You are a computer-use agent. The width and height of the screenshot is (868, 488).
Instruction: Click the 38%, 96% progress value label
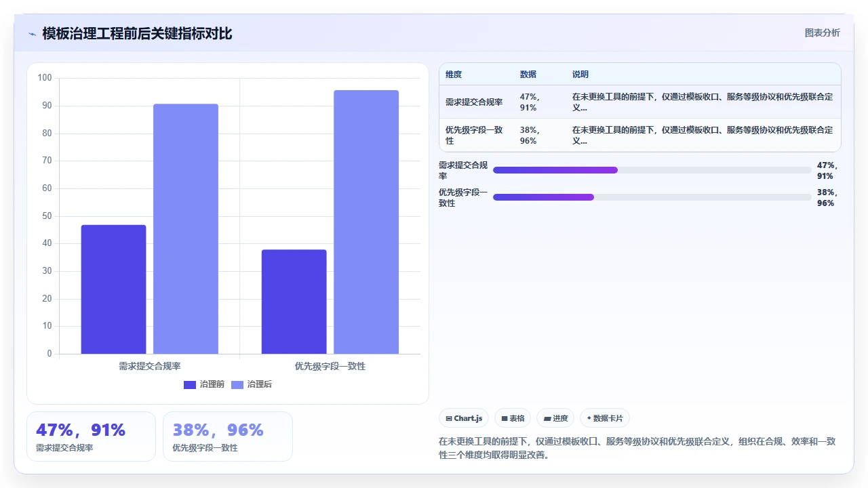(x=827, y=197)
